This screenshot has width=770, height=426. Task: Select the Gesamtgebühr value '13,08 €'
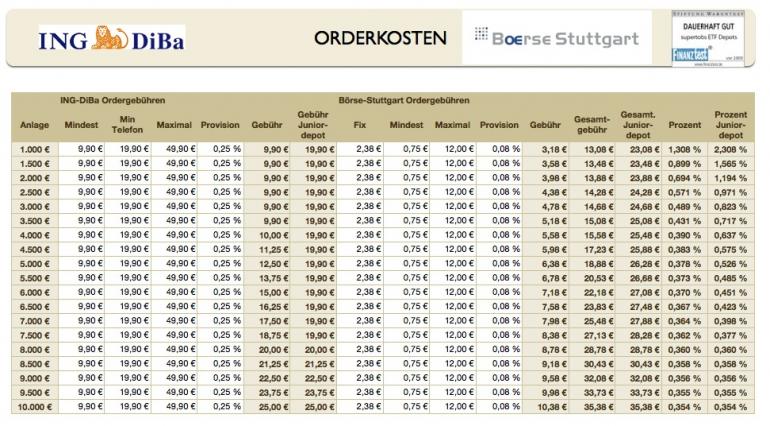pos(599,149)
